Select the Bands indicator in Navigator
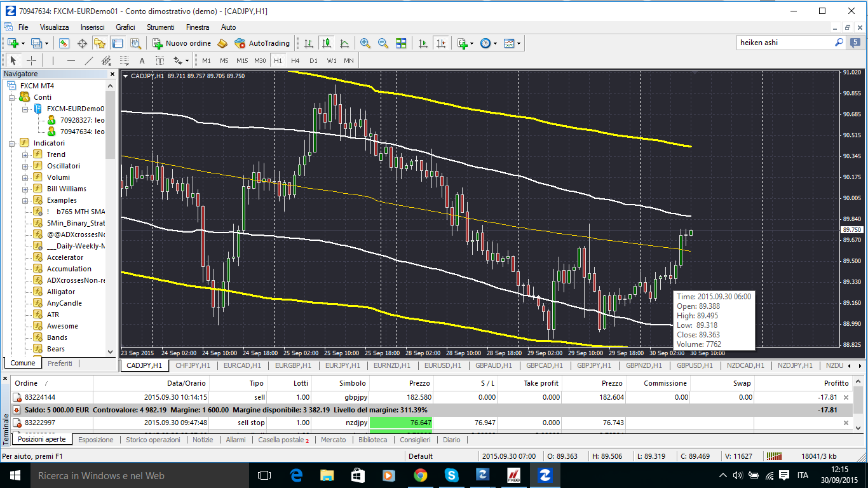Screen dimensions: 868x488 tap(57, 337)
